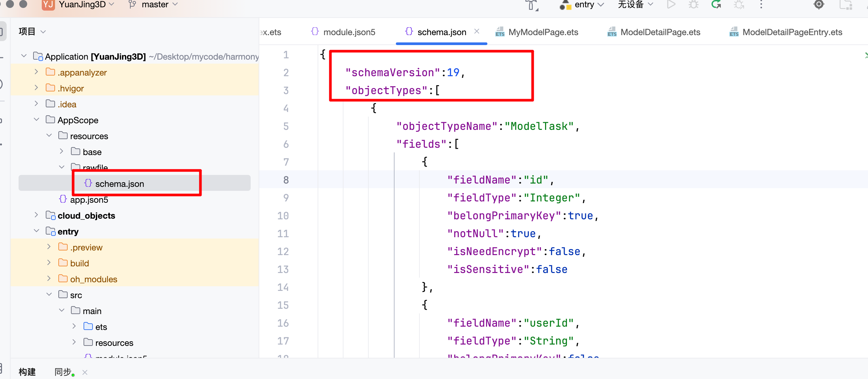Select the .idea folder icon
Viewport: 868px width, 379px height.
[x=50, y=103]
